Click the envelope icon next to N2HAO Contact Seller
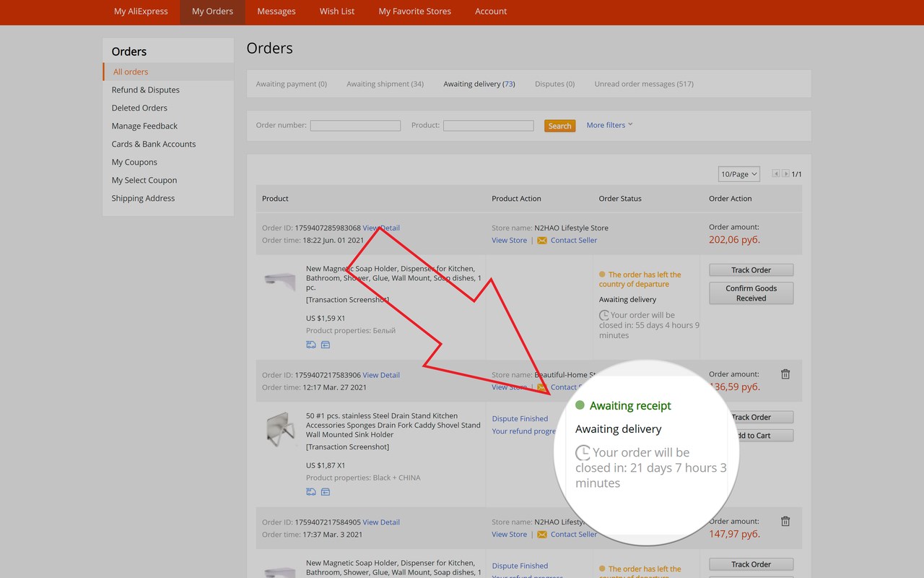Screen dimensions: 924x578 coord(542,241)
